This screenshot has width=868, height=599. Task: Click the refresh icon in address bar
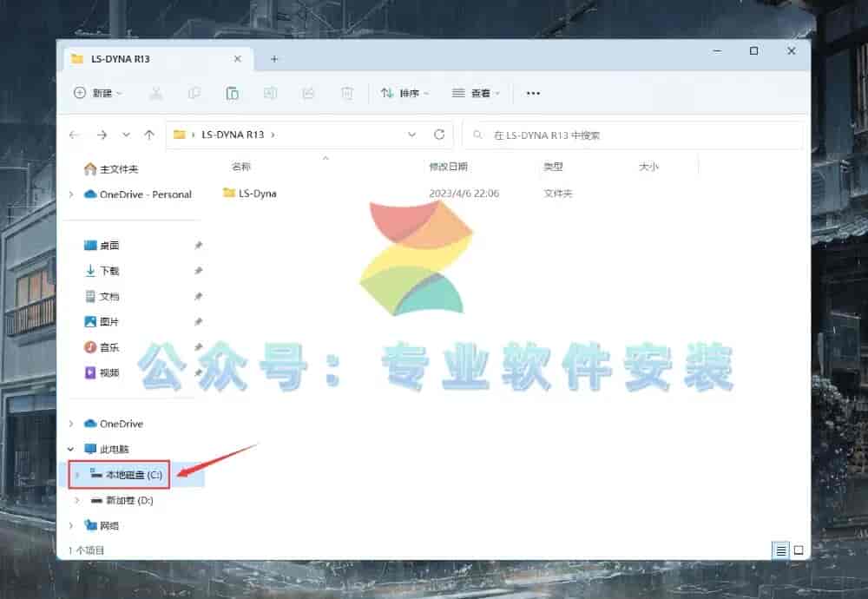tap(439, 135)
